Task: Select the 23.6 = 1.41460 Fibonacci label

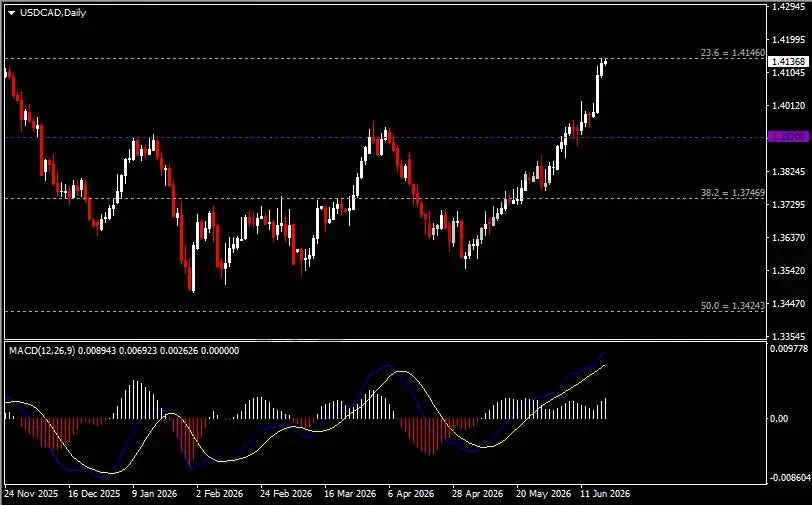Action: (732, 52)
